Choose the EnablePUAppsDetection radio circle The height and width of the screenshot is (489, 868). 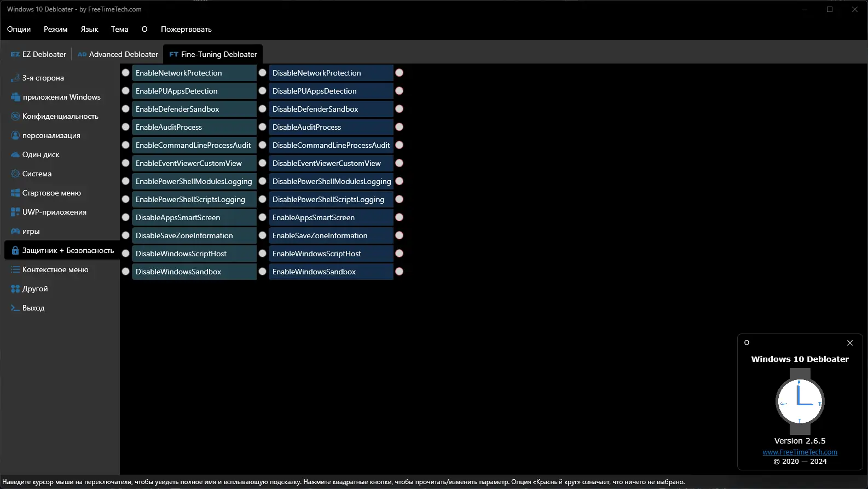pyautogui.click(x=126, y=91)
